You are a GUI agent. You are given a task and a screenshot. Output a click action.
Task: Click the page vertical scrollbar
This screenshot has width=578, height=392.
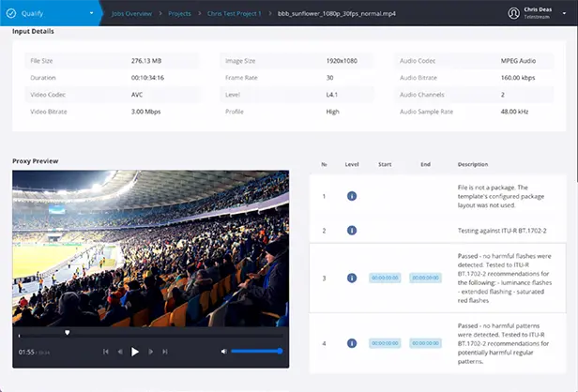[576, 103]
